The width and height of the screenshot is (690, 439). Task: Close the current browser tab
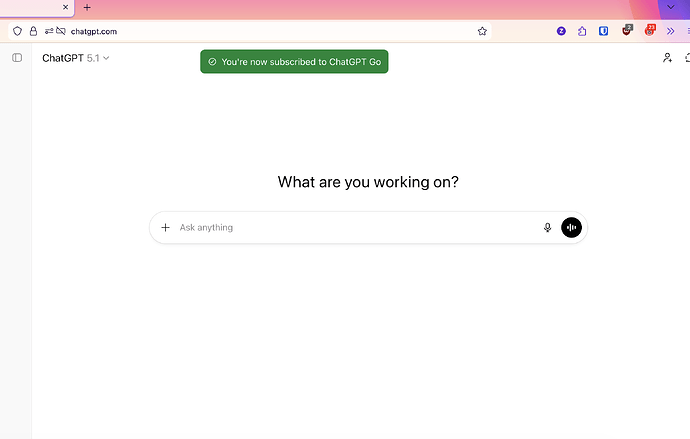(x=65, y=7)
